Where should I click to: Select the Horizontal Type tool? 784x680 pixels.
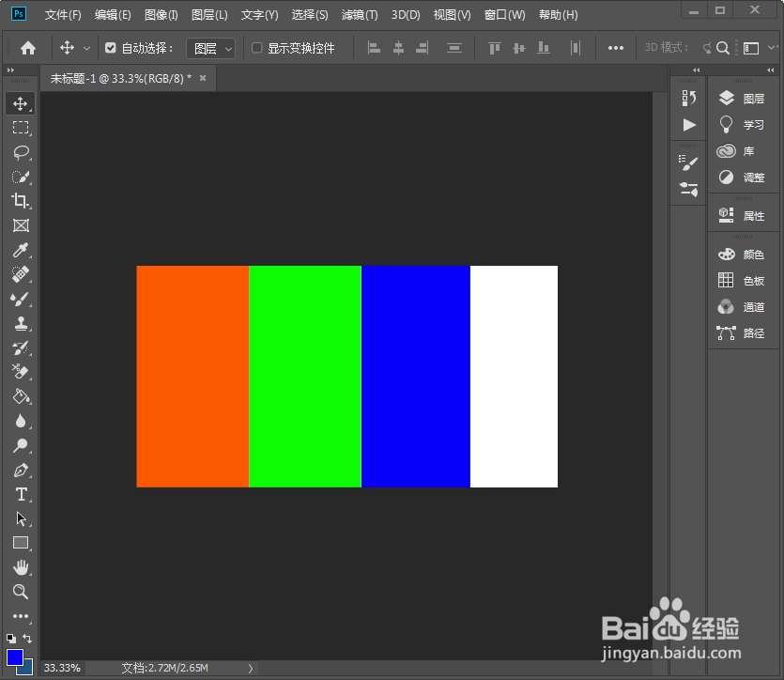tap(21, 494)
